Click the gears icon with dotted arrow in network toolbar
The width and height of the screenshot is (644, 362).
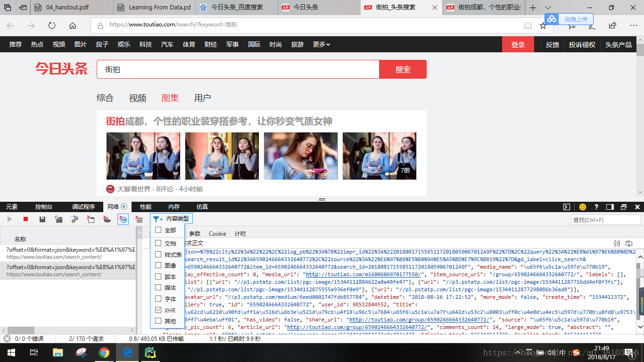pos(74,219)
